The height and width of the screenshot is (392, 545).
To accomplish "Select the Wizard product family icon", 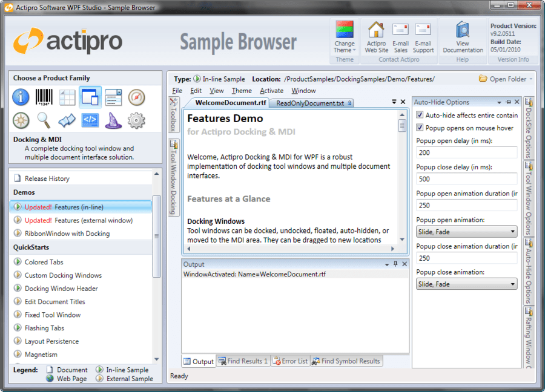I will pyautogui.click(x=113, y=120).
